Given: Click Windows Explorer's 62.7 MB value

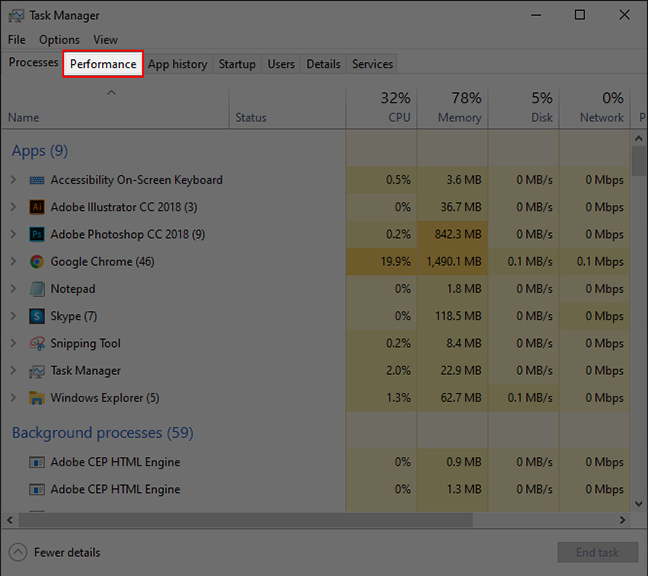Looking at the screenshot, I should 461,398.
